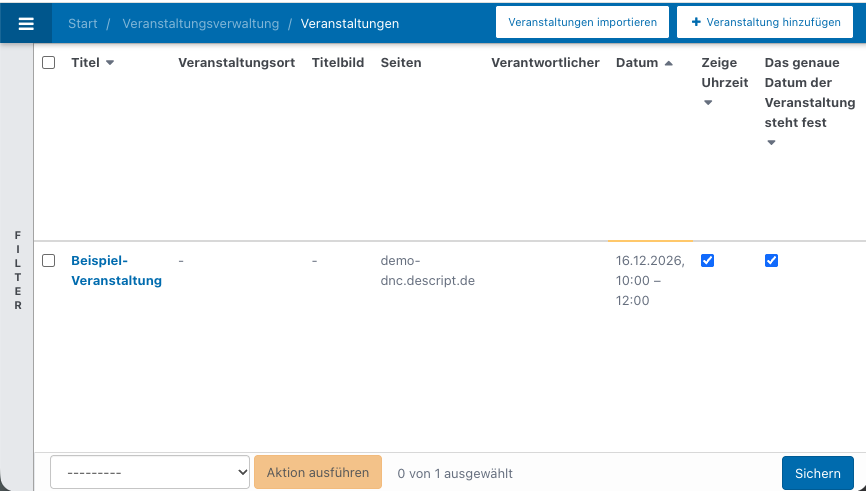Click the Seiten column header
866x491 pixels.
(401, 62)
